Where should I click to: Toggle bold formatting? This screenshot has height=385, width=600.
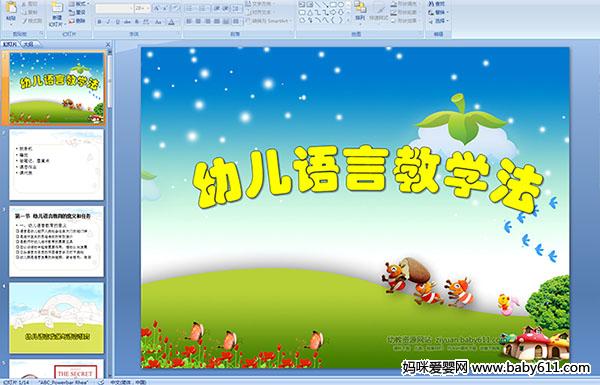point(99,22)
